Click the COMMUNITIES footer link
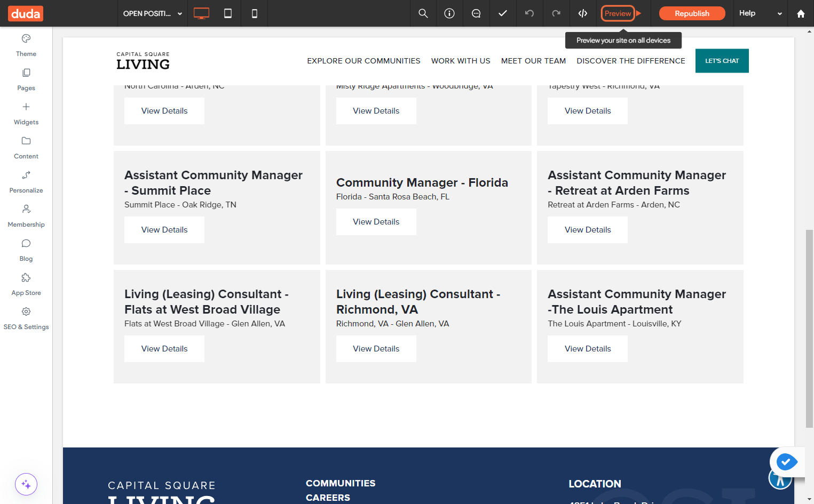The width and height of the screenshot is (814, 504). [x=341, y=483]
